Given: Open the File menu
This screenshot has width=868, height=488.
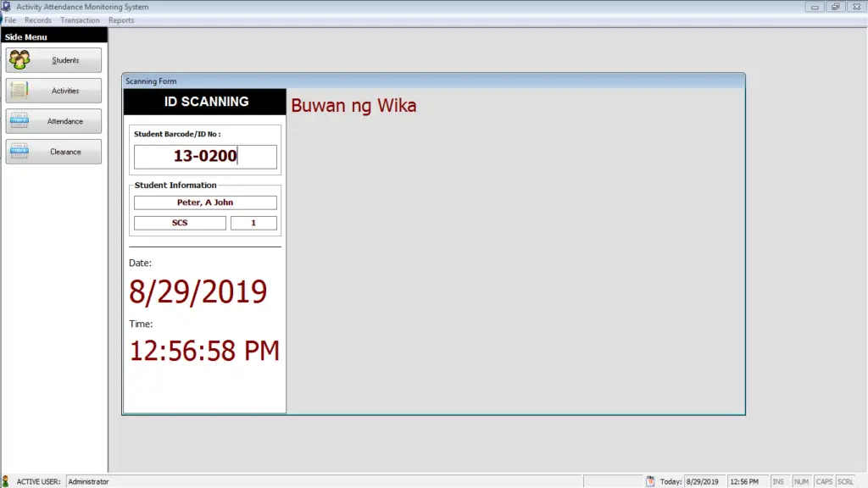Looking at the screenshot, I should [9, 19].
